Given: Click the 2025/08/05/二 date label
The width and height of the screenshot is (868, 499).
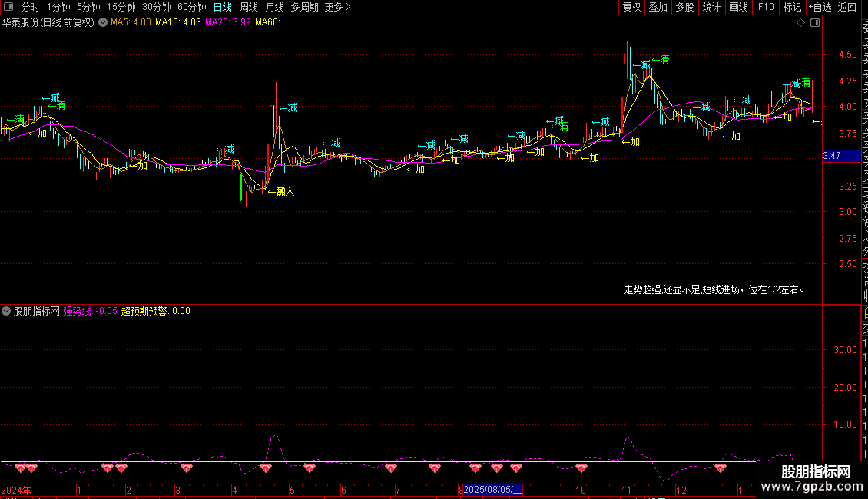Looking at the screenshot, I should 492,490.
